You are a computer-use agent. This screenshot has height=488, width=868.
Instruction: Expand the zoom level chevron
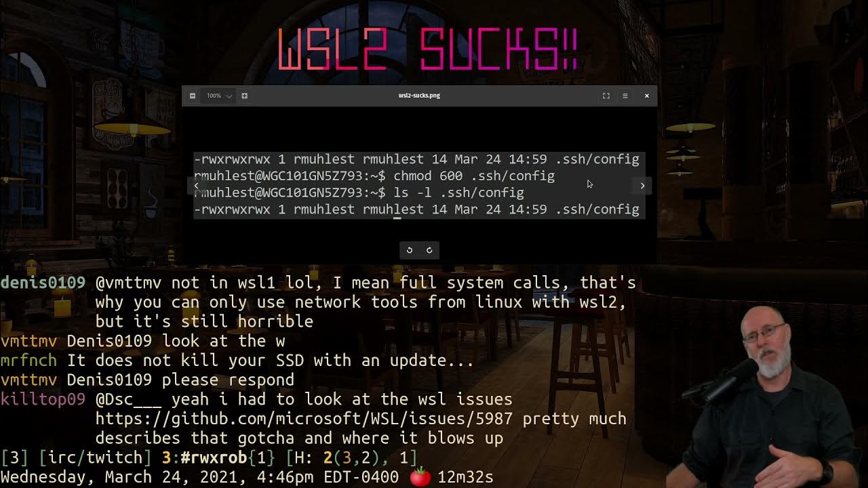229,96
